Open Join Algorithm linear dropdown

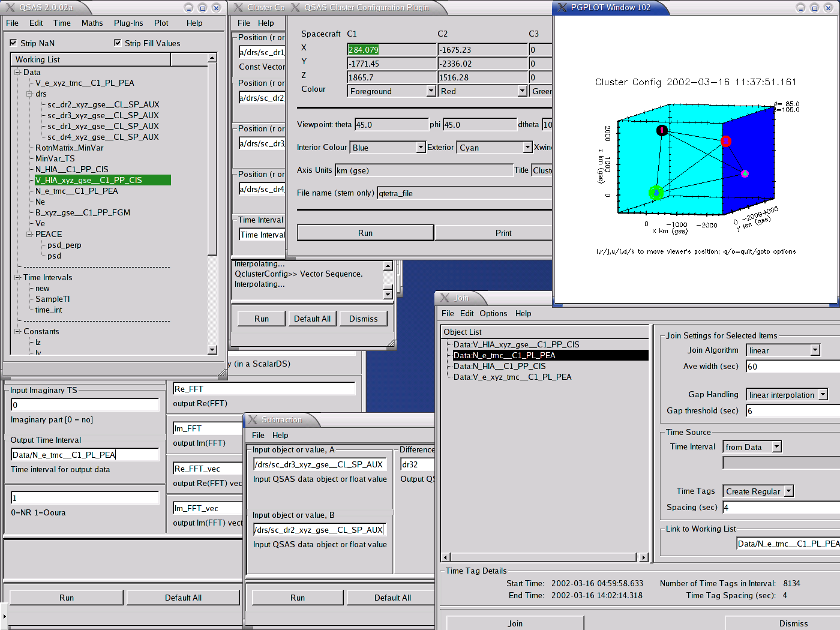click(x=815, y=350)
